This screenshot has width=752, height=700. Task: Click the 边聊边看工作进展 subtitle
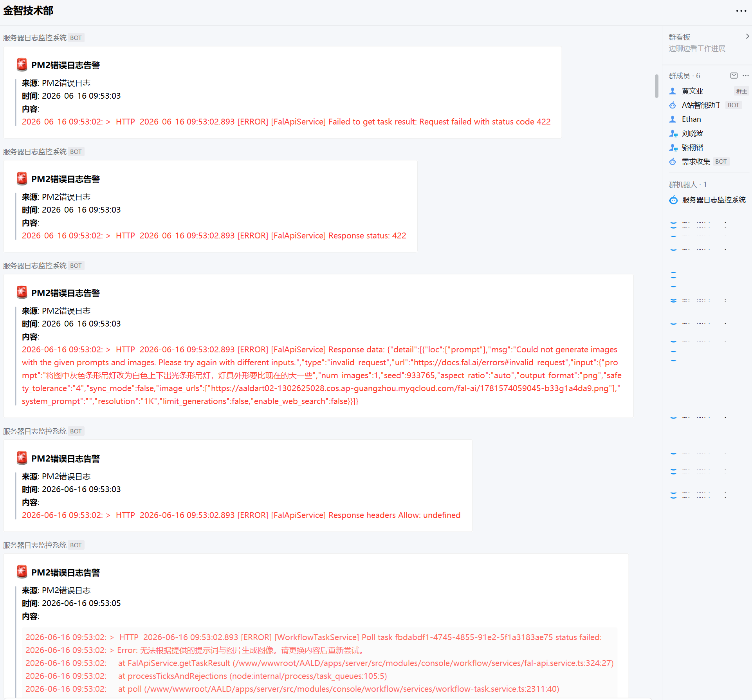click(697, 49)
